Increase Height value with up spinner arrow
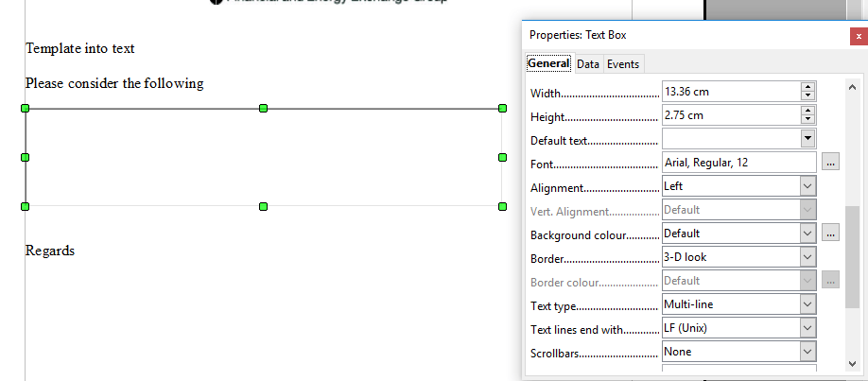Image resolution: width=868 pixels, height=381 pixels. tap(807, 111)
